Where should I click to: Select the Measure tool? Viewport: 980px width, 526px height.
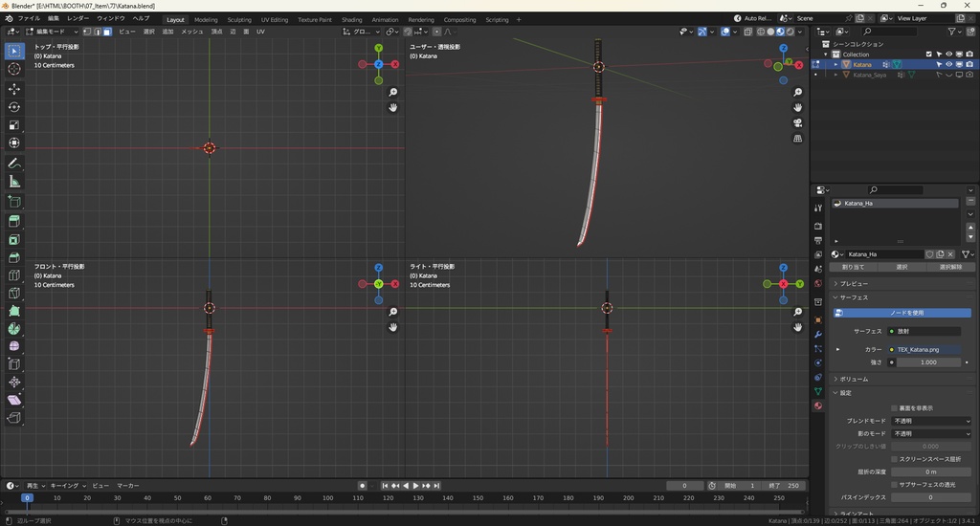(14, 182)
